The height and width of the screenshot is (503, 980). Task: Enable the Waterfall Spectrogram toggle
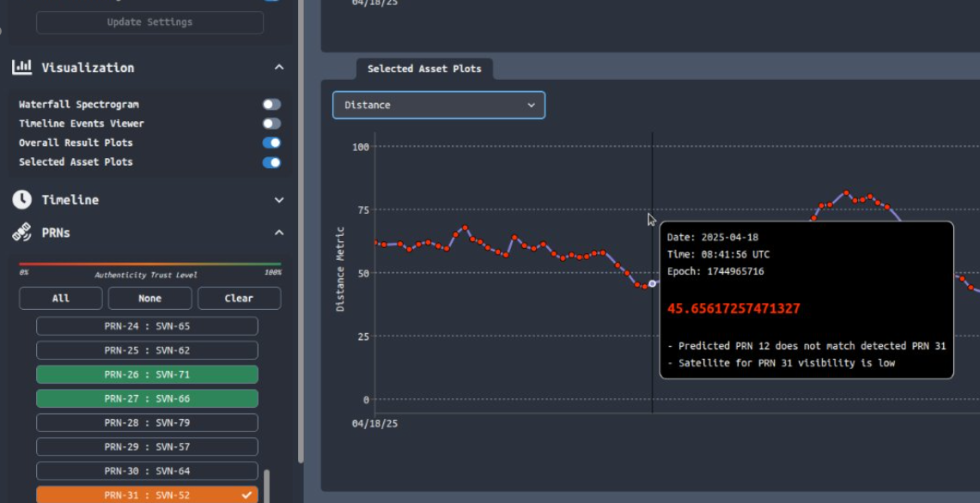(x=272, y=105)
